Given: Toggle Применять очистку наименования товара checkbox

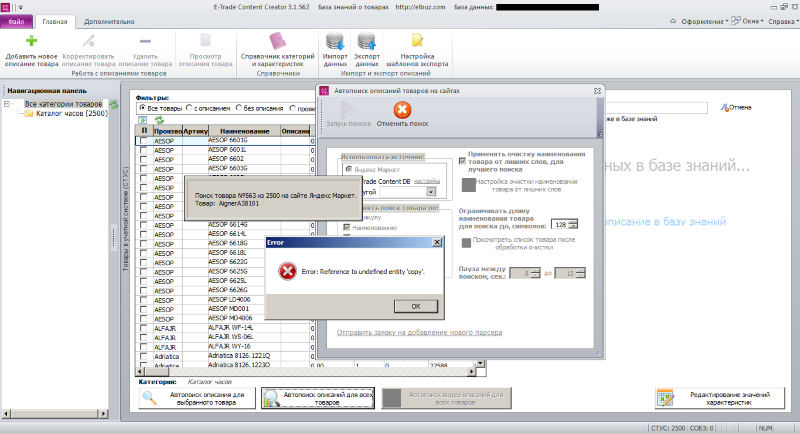Looking at the screenshot, I should (x=462, y=161).
